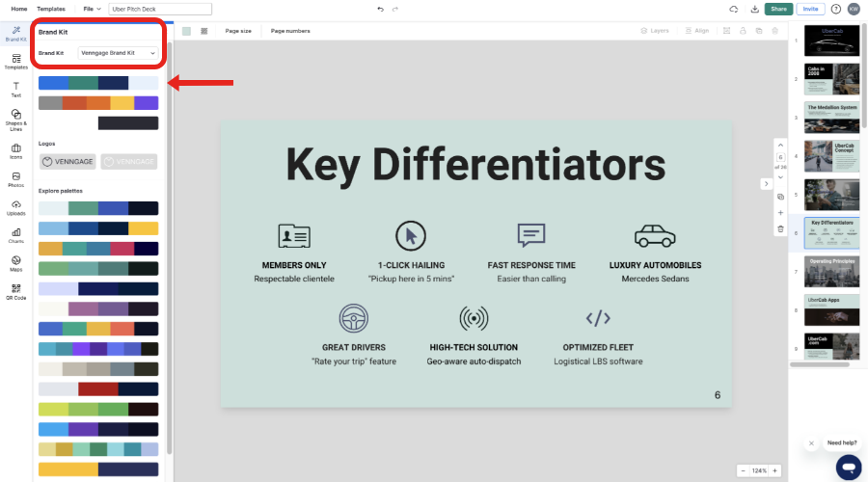Go to previous page with up chevron

tap(780, 145)
